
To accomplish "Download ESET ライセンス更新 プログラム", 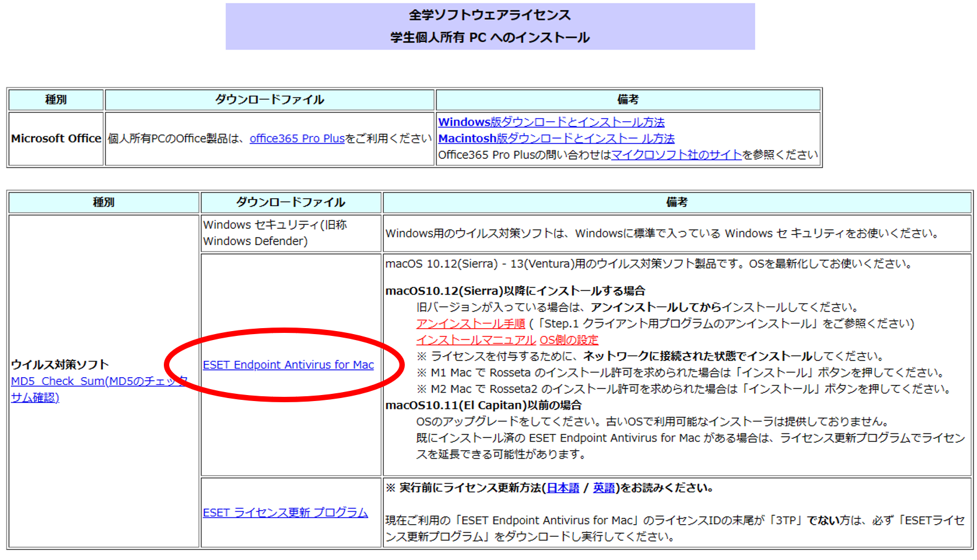I will click(x=285, y=513).
